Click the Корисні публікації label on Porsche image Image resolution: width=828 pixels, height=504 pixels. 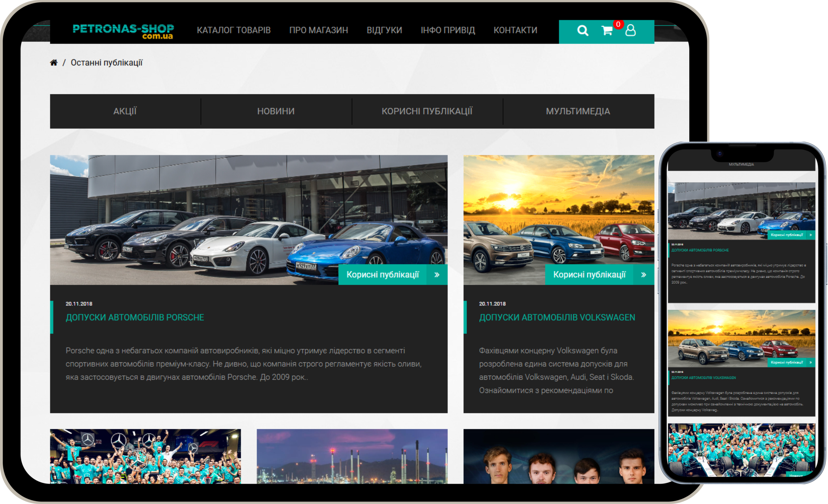click(x=383, y=275)
